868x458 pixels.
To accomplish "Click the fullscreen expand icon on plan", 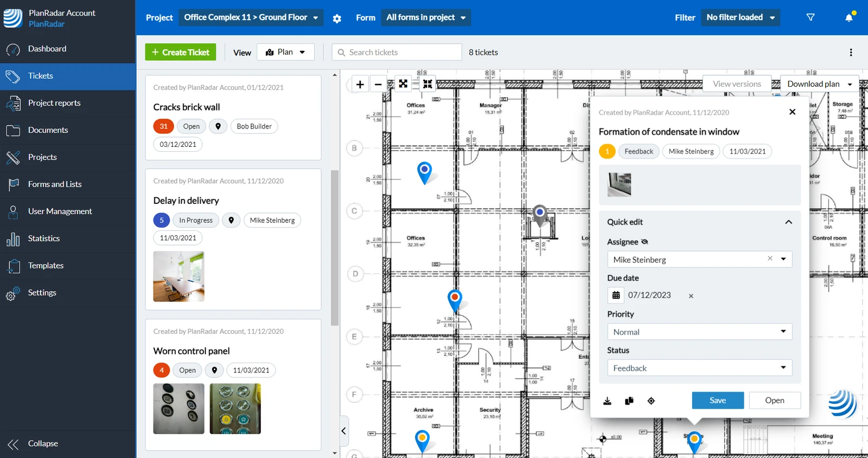I will click(x=403, y=83).
